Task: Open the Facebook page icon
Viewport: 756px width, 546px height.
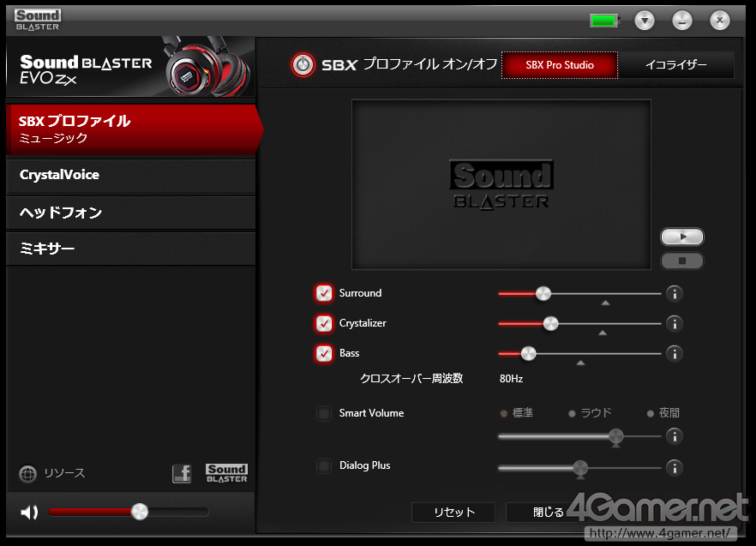Action: pyautogui.click(x=182, y=474)
